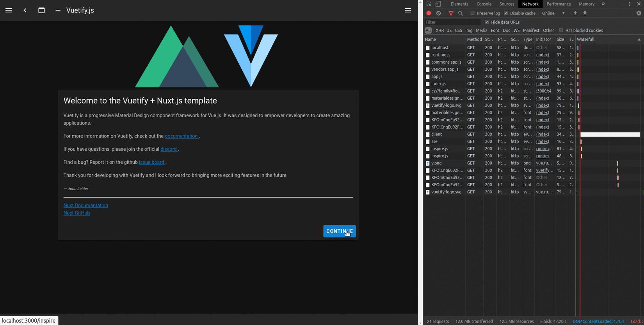
Task: Open the Online throttling dropdown
Action: click(x=553, y=13)
